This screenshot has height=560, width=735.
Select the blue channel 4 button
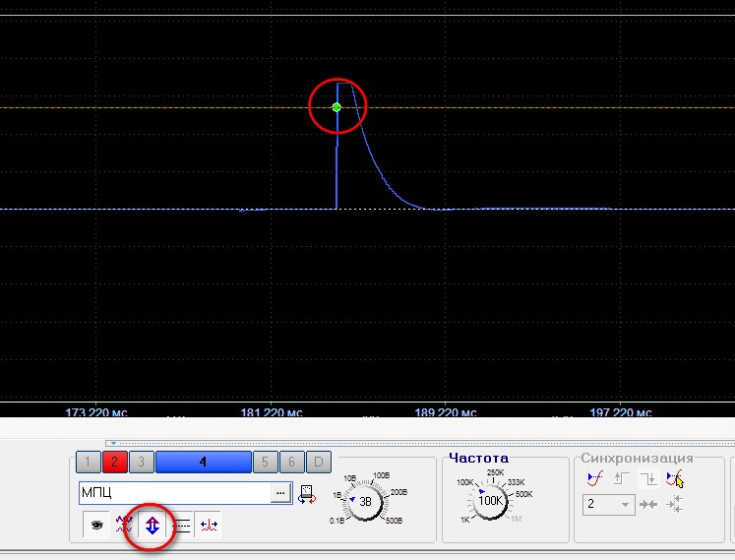click(203, 462)
